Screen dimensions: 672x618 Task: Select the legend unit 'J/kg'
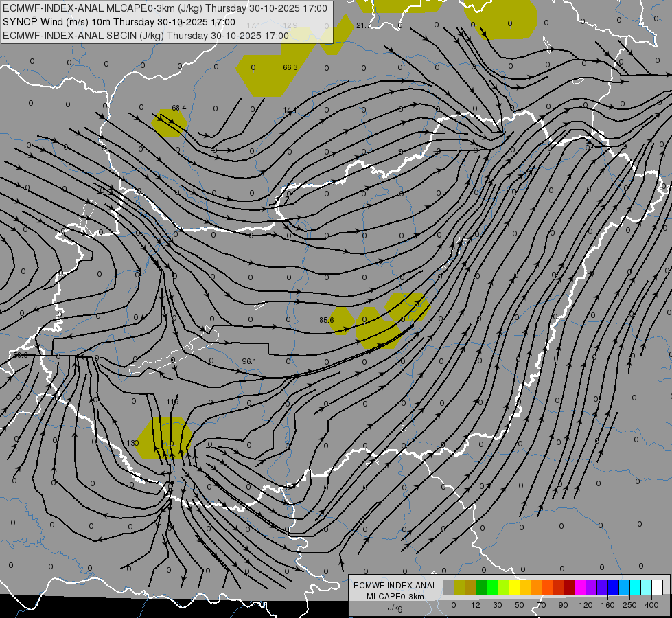[395, 608]
